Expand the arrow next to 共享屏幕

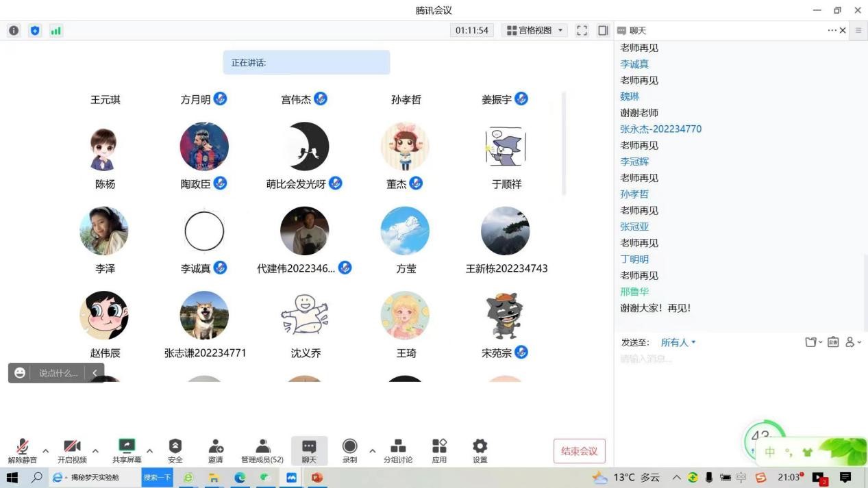tap(149, 451)
